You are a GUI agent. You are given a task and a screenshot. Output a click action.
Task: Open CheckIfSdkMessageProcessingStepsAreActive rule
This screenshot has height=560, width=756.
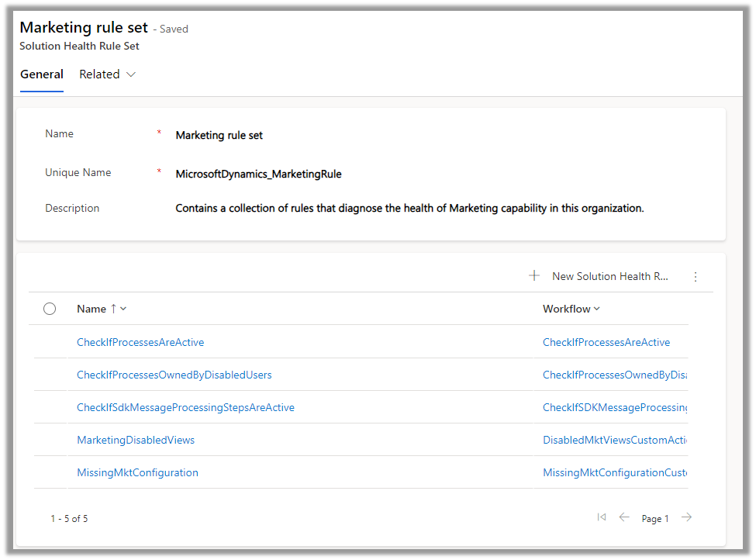coord(185,407)
